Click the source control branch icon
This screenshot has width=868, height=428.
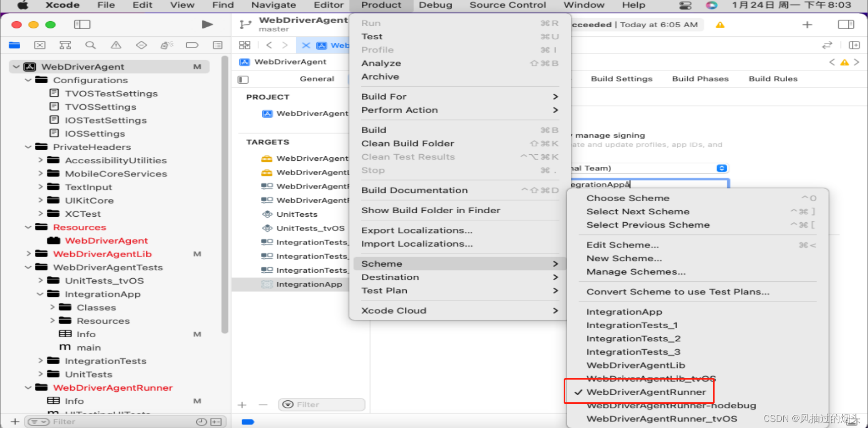[246, 24]
